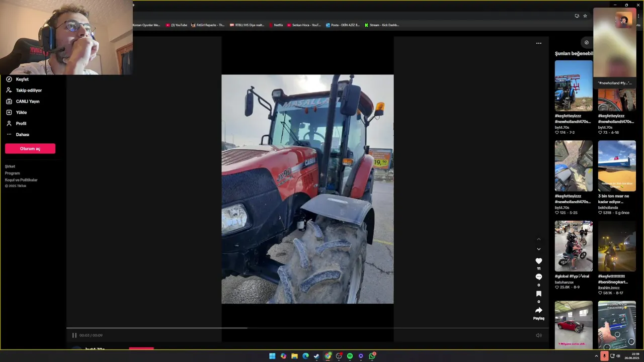
Task: Open comments with the speech bubble icon
Action: [x=538, y=277]
